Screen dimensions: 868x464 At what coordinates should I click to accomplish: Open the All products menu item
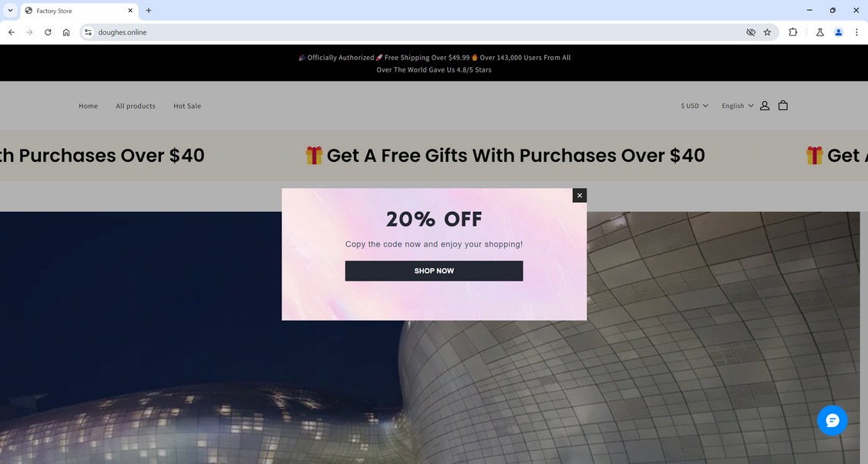tap(136, 106)
